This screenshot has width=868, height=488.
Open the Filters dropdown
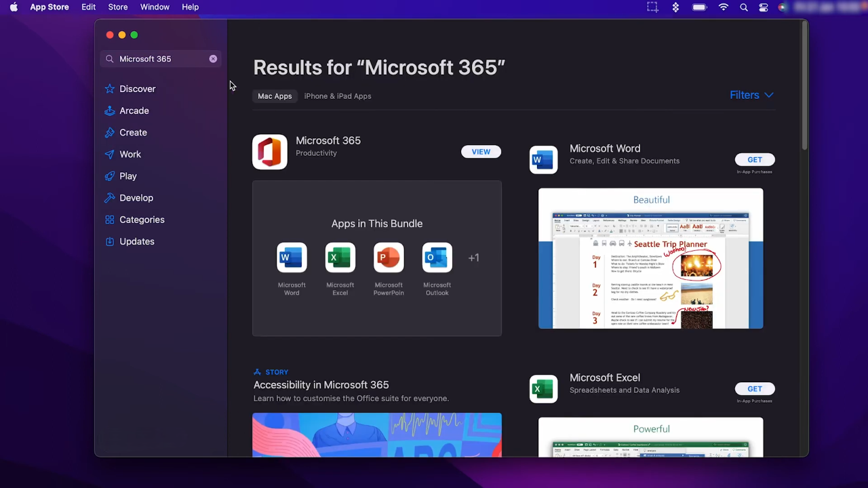[751, 95]
